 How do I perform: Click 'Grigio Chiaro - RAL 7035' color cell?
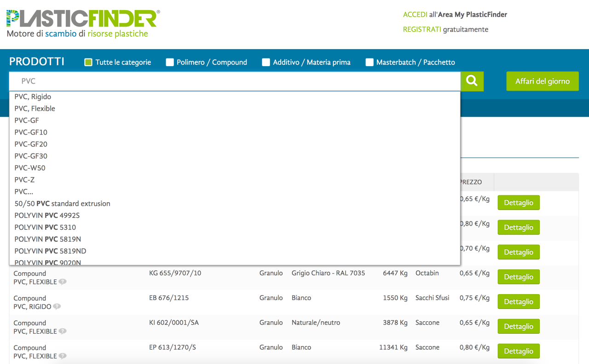[x=328, y=273]
